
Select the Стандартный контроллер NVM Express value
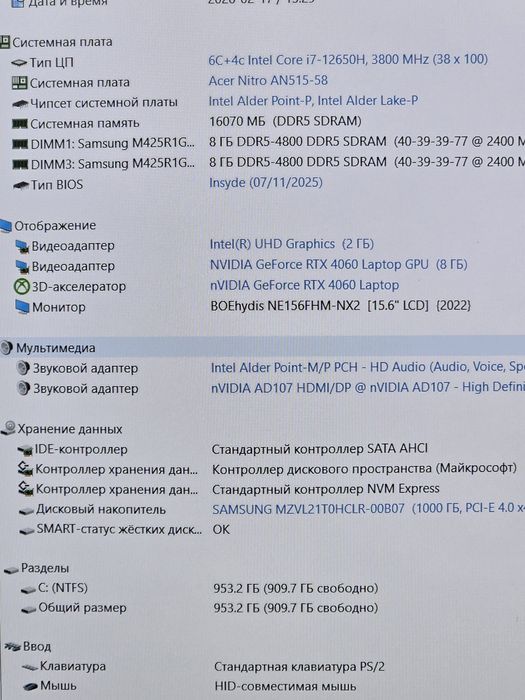click(x=325, y=489)
